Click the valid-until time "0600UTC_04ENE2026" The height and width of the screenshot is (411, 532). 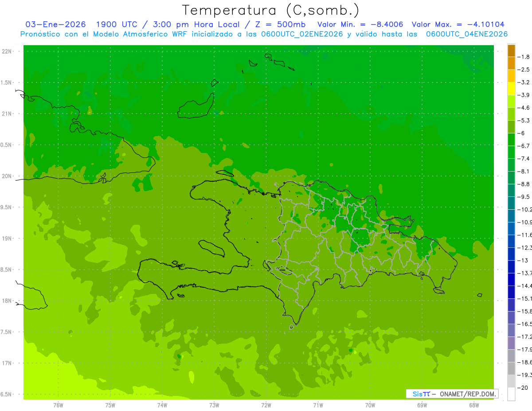467,34
